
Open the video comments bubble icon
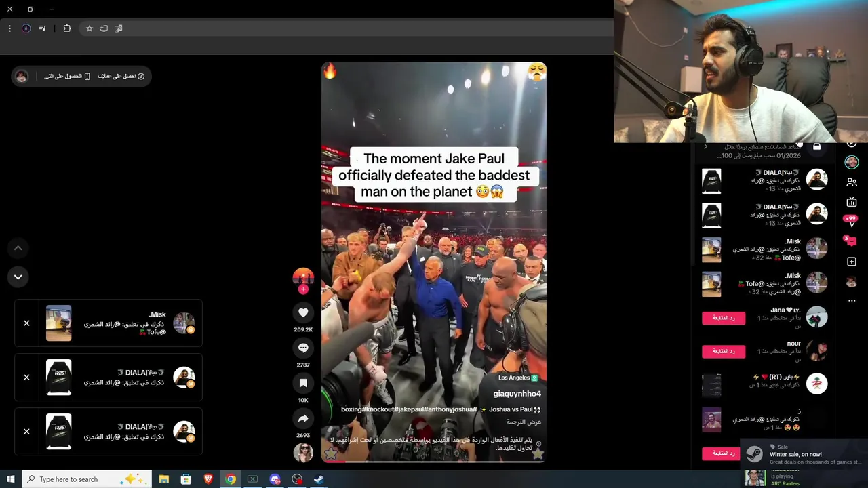pos(303,348)
